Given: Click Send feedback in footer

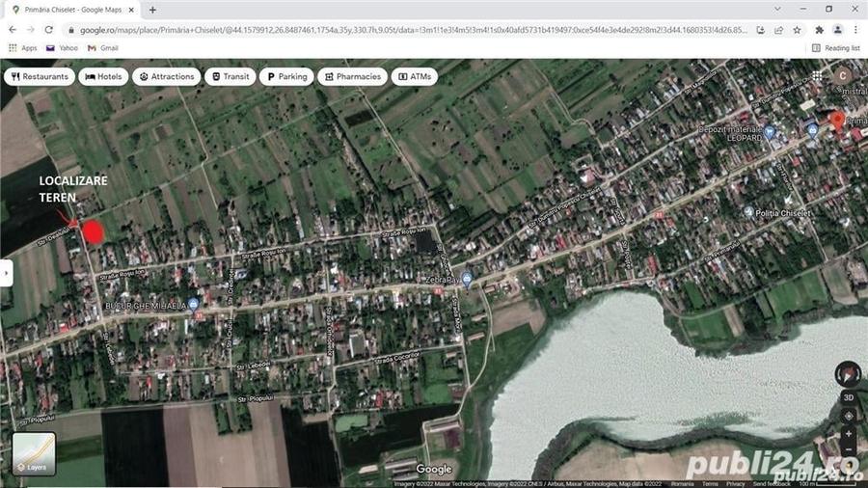Looking at the screenshot, I should 772,484.
